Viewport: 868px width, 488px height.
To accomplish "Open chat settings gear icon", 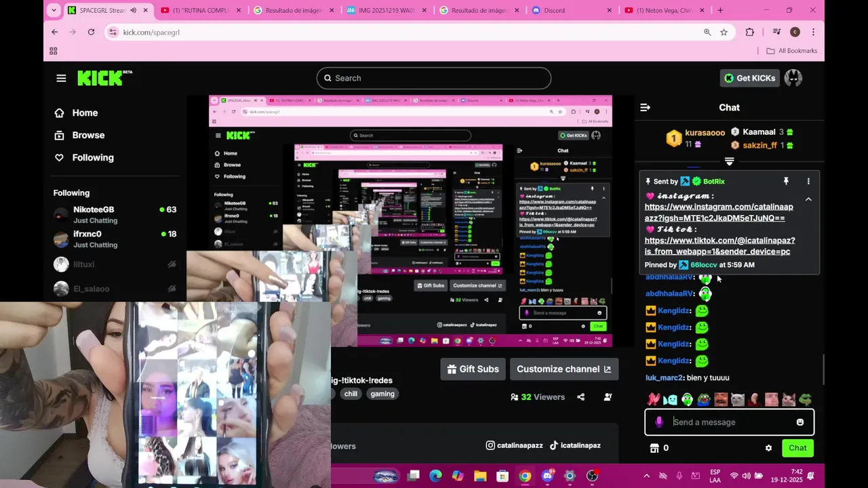I will pos(768,448).
